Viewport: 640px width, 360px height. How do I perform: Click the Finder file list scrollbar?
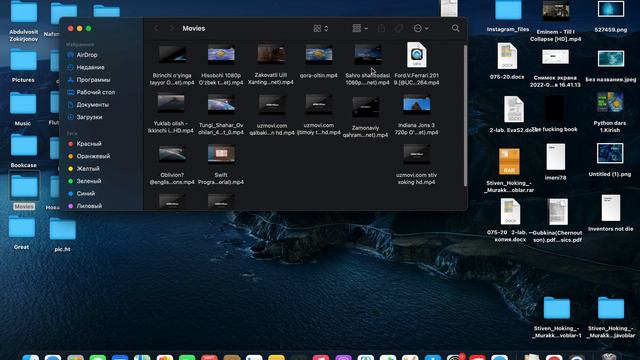tap(465, 116)
